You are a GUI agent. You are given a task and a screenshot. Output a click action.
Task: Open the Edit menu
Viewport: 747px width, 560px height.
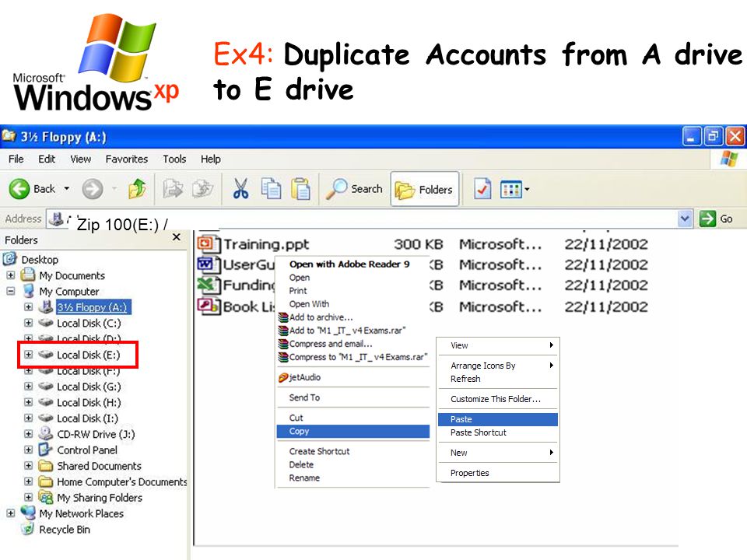click(47, 159)
